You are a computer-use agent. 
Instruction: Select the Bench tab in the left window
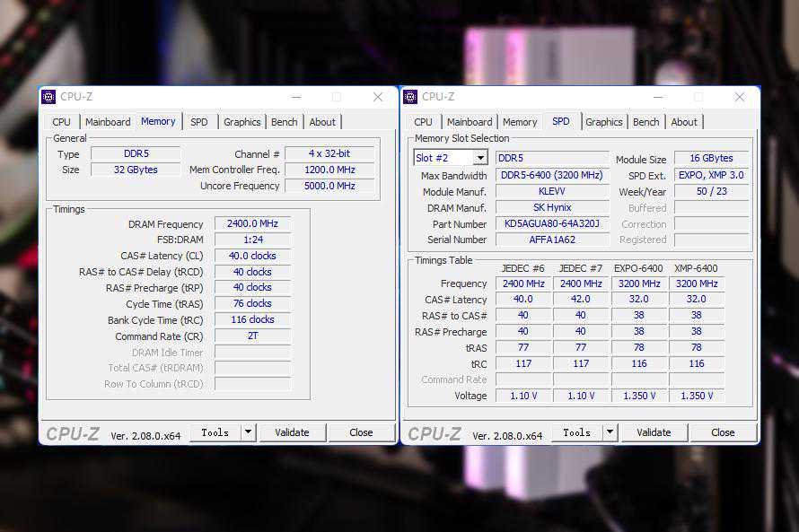click(x=284, y=122)
